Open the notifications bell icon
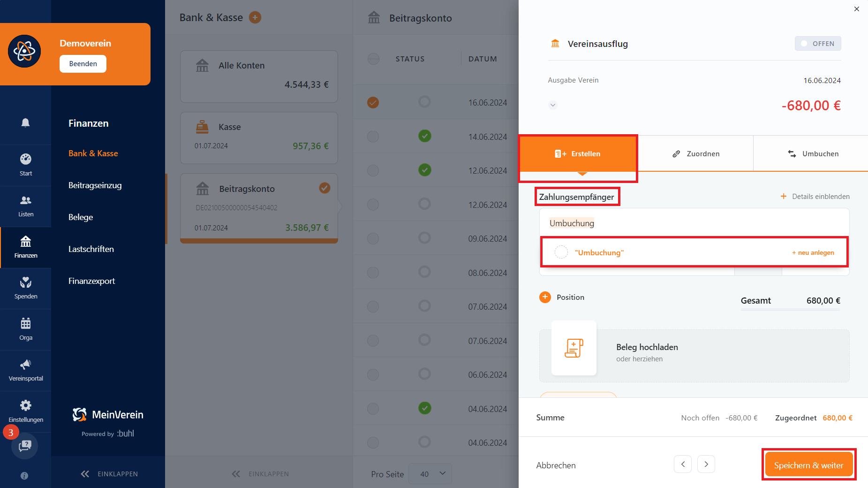 (25, 122)
